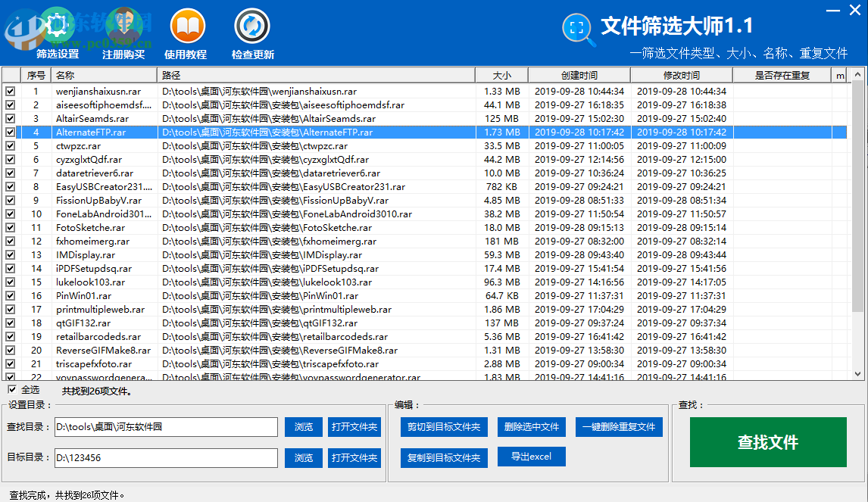Click the green 查找文件 search button
Image resolution: width=868 pixels, height=502 pixels.
[x=768, y=442]
